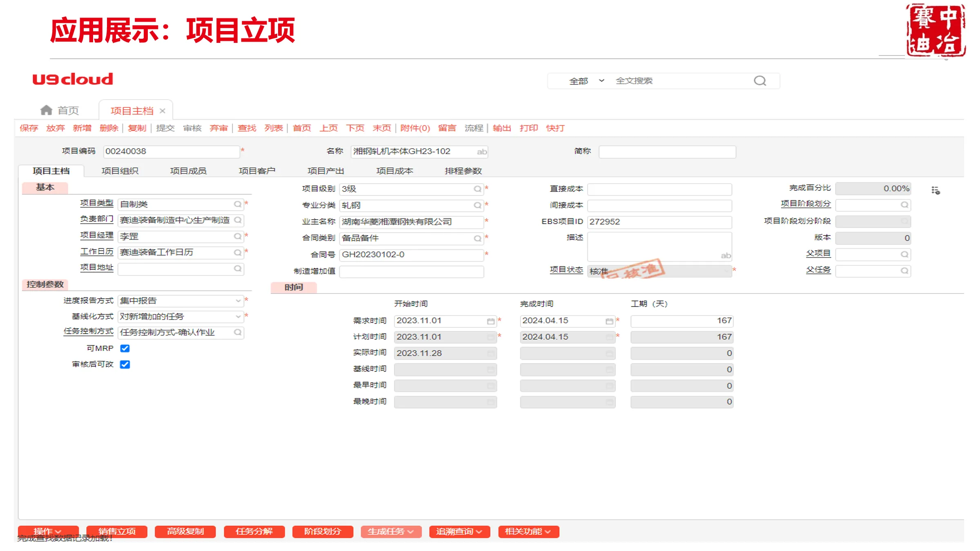Click the 制造增加值 input field
Viewport: 980px width, 551px height.
pyautogui.click(x=412, y=271)
